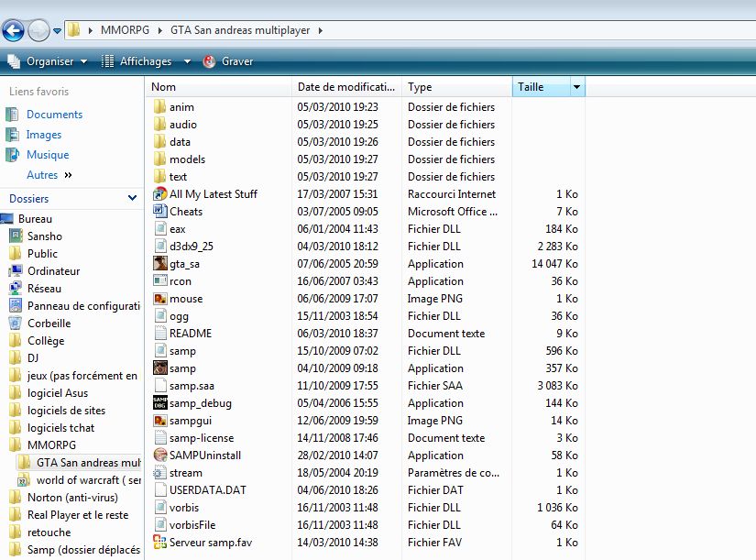This screenshot has height=560, width=756.
Task: Select All My Latest Stuff shortcut icon
Action: [159, 194]
